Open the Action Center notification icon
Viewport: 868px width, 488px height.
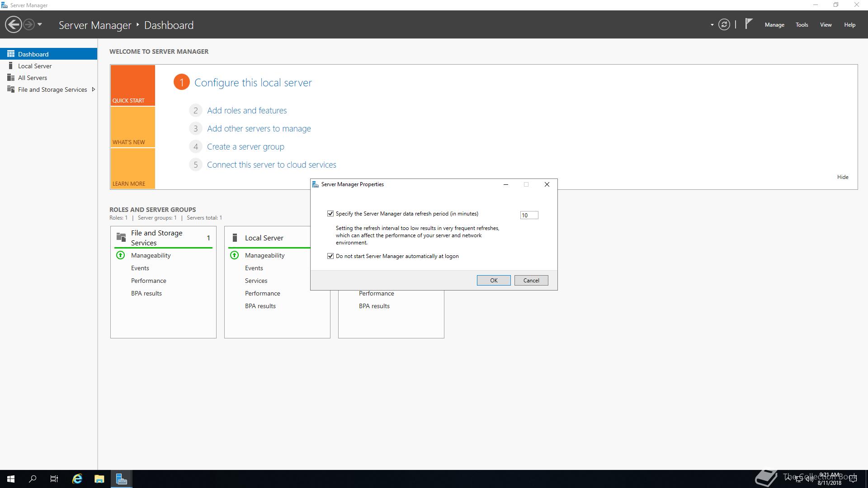pyautogui.click(x=853, y=479)
